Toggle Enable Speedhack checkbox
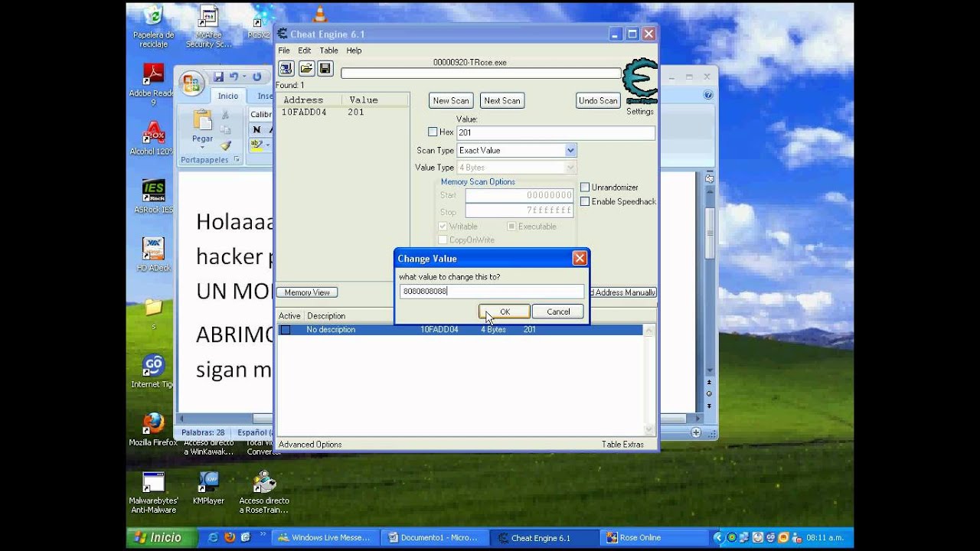Screen dimensions: 980x551 point(585,201)
